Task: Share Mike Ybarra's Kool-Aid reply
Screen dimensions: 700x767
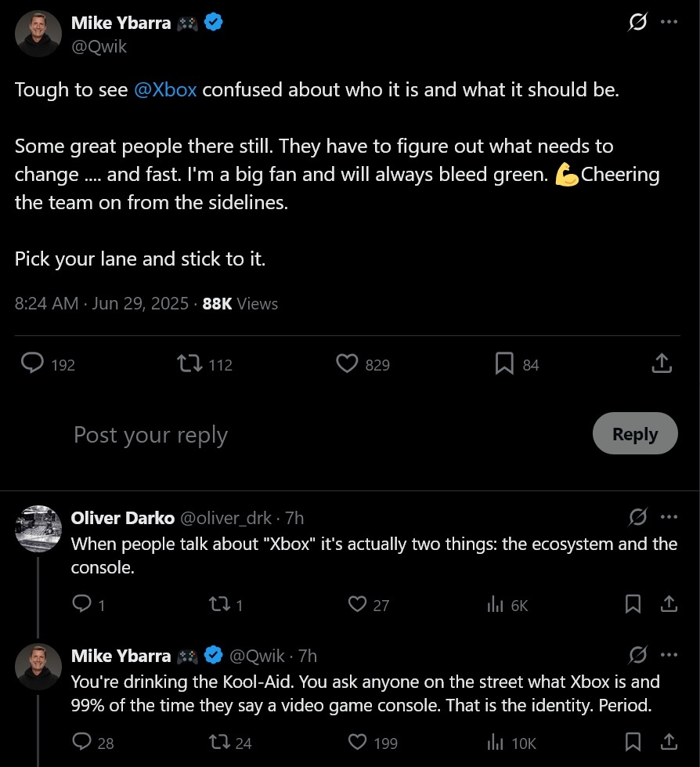Action: [669, 742]
